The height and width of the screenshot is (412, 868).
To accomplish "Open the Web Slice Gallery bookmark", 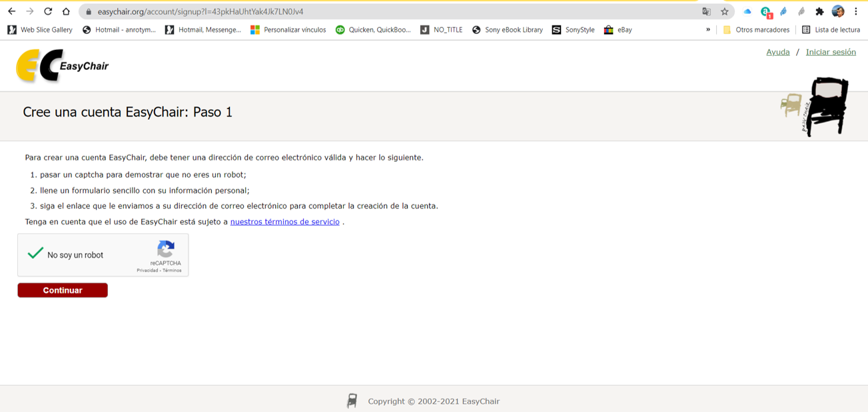I will pyautogui.click(x=40, y=30).
